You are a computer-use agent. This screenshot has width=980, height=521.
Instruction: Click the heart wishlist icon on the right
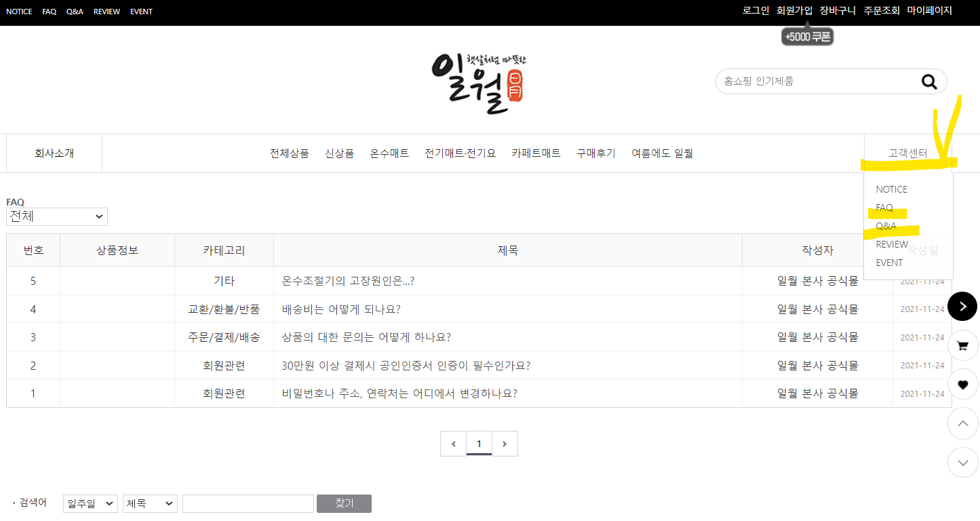pyautogui.click(x=962, y=384)
